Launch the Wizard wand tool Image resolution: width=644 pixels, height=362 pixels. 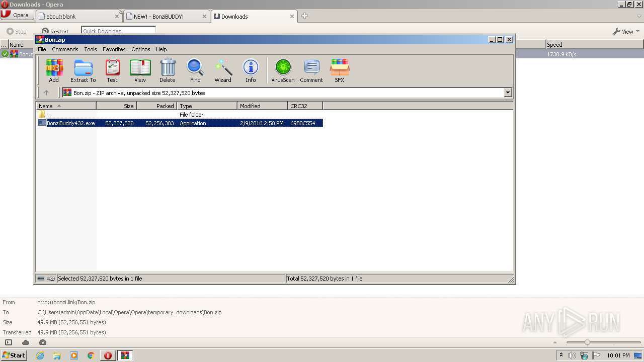pos(223,70)
